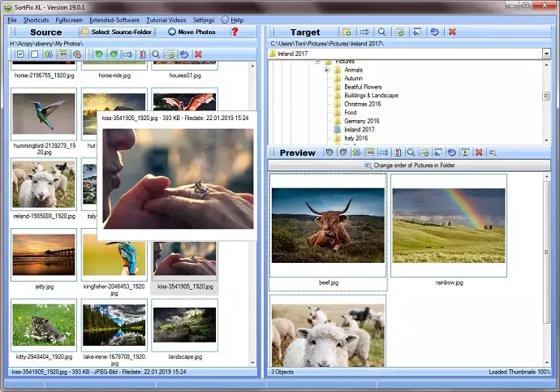This screenshot has height=392, width=560.
Task: Click the magnifier icon in Preview toolbar
Action: (x=411, y=153)
